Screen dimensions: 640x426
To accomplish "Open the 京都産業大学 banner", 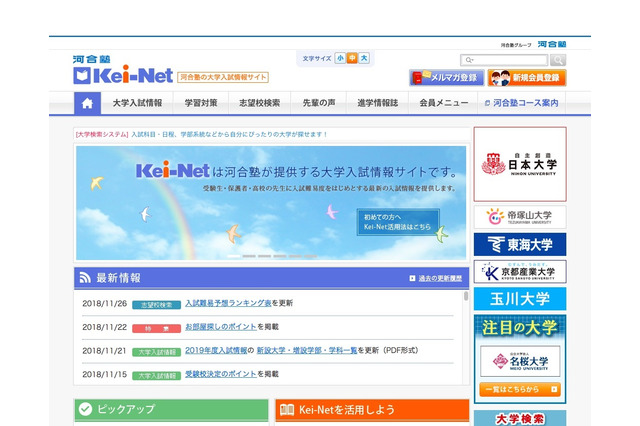I will (520, 272).
